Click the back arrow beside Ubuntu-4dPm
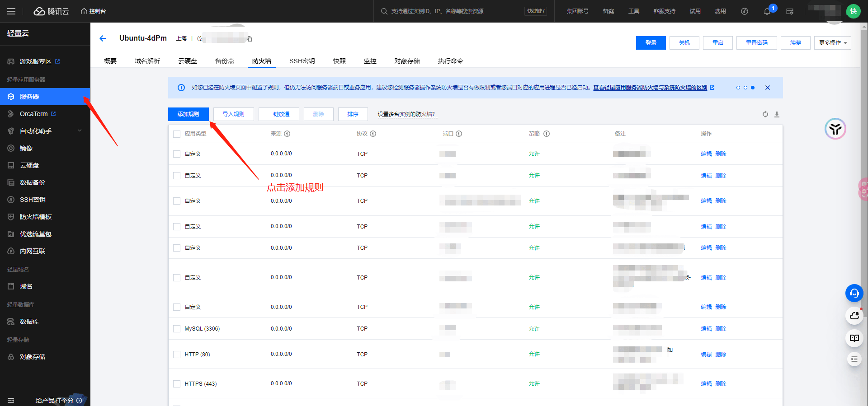 coord(103,38)
